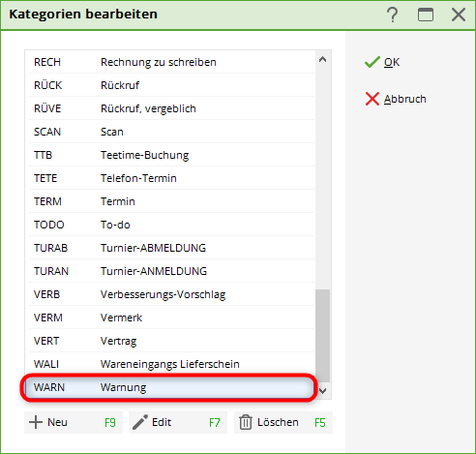Click the scrollbar up arrow in category list
Viewport: 476px width, 454px height.
click(x=322, y=59)
